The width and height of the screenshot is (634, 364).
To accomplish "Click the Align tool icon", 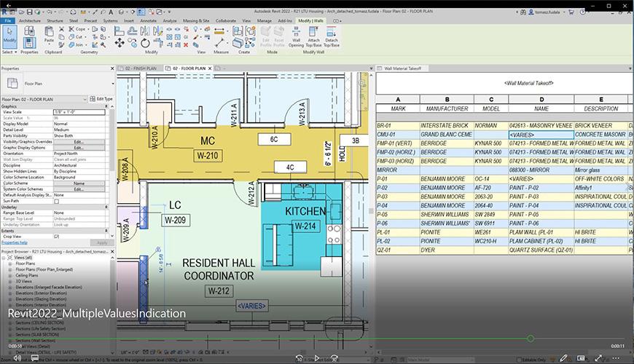I will 120,31.
